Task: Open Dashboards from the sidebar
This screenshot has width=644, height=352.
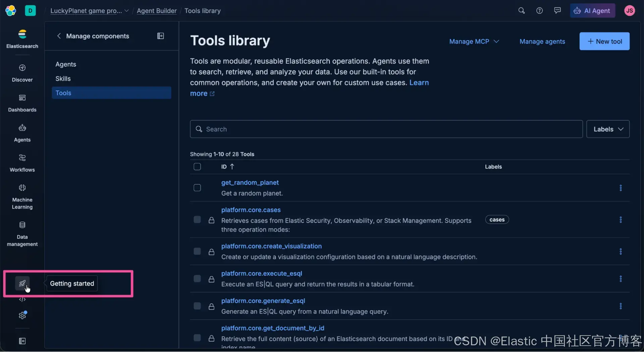Action: 22,103
